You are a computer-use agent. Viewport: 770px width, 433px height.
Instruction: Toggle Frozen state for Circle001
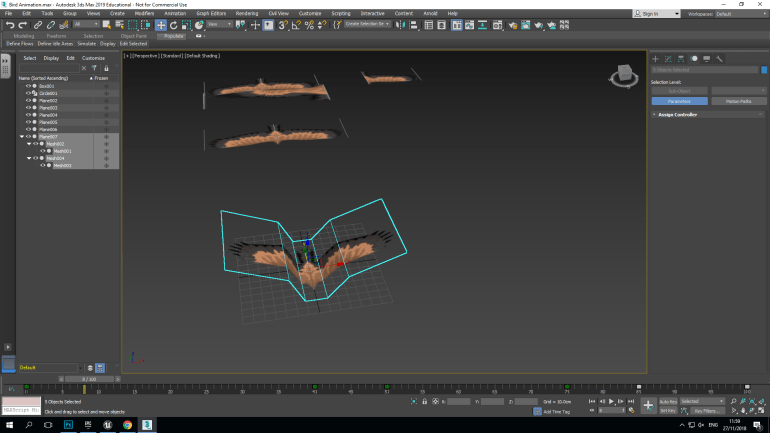[106, 93]
